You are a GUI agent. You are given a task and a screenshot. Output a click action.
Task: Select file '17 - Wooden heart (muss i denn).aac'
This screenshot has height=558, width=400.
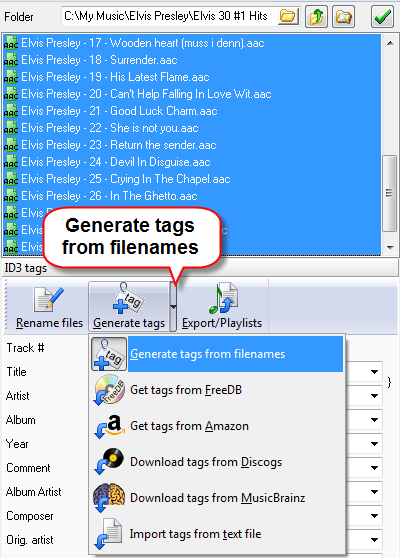pos(143,43)
